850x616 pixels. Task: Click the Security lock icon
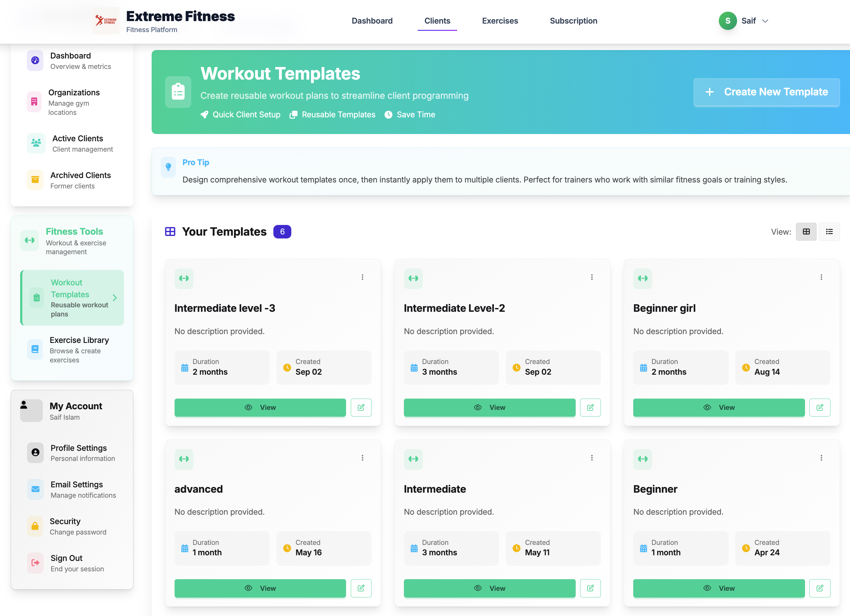(35, 526)
